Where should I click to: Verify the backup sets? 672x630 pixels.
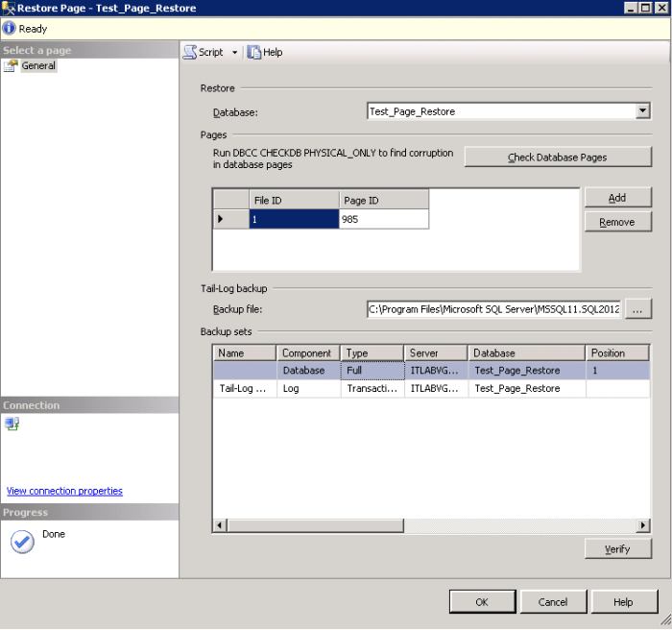(x=617, y=549)
